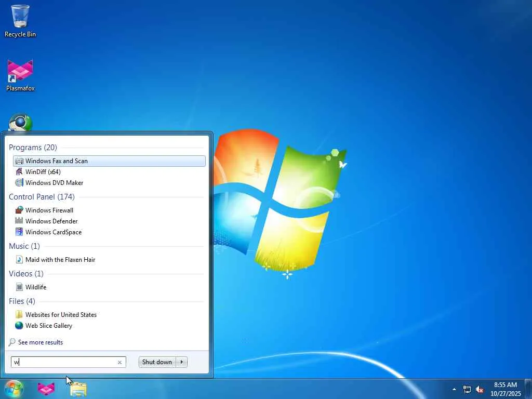Select the Websites for United States text
532x399 pixels.
point(61,314)
